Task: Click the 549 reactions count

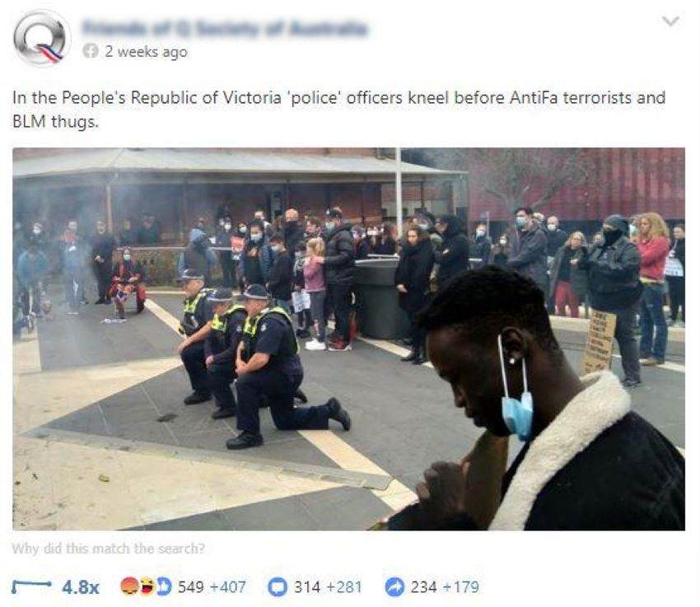Action: pyautogui.click(x=190, y=587)
